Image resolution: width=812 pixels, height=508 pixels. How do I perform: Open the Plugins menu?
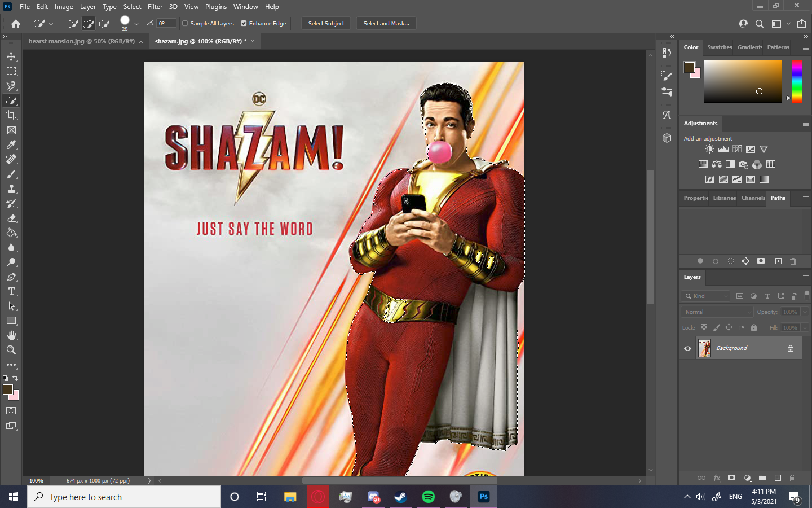point(216,7)
